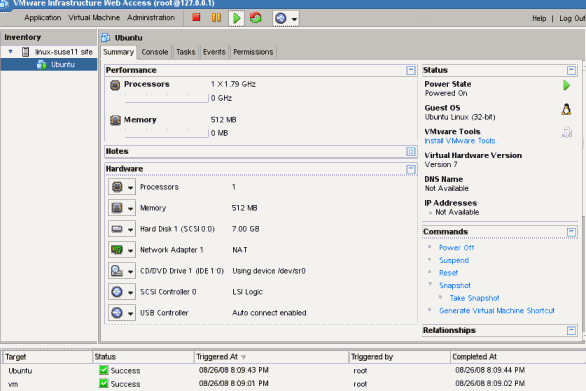Collapse the Relationships panel
Image resolution: width=586 pixels, height=391 pixels.
(571, 330)
